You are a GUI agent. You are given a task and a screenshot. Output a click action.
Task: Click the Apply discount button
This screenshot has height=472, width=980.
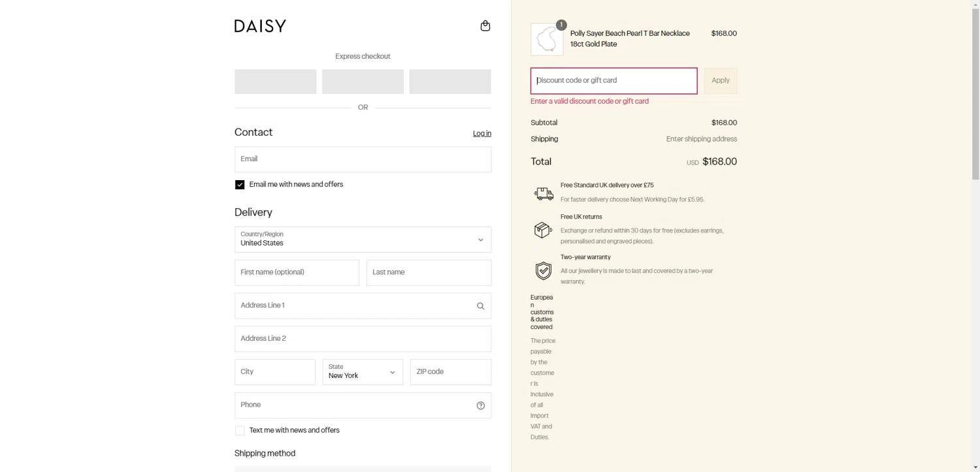(721, 81)
